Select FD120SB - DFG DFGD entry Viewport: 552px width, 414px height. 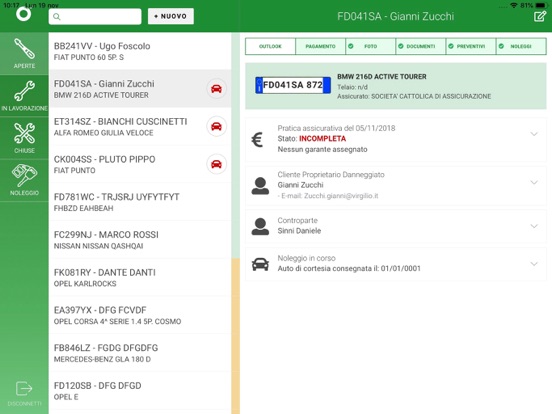(x=140, y=390)
